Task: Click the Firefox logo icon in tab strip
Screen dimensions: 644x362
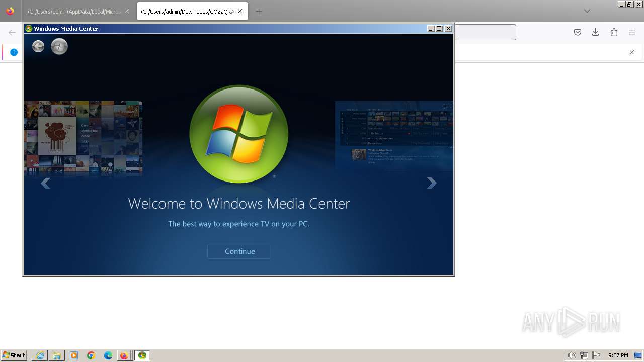Action: [x=10, y=11]
